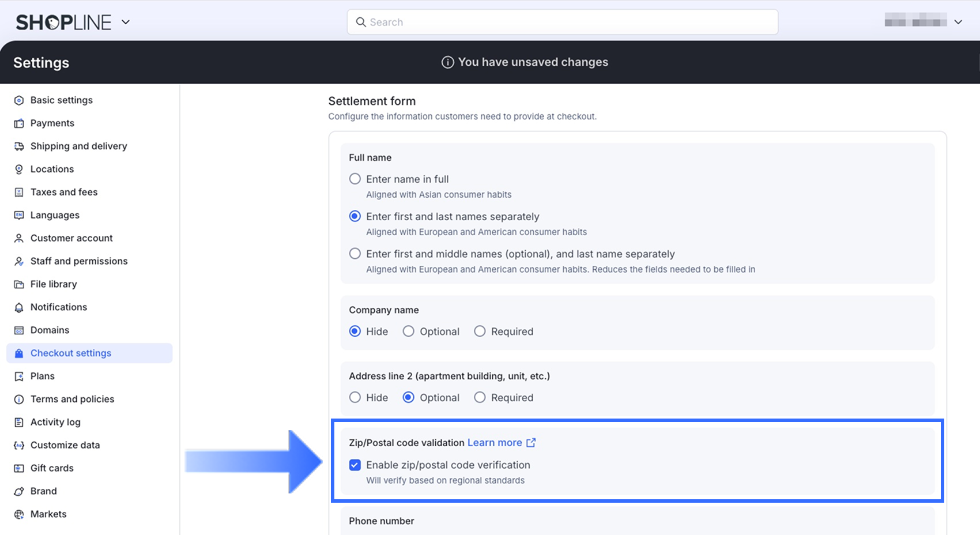Screen dimensions: 980x535
Task: Click the Locations pin icon
Action: point(19,169)
